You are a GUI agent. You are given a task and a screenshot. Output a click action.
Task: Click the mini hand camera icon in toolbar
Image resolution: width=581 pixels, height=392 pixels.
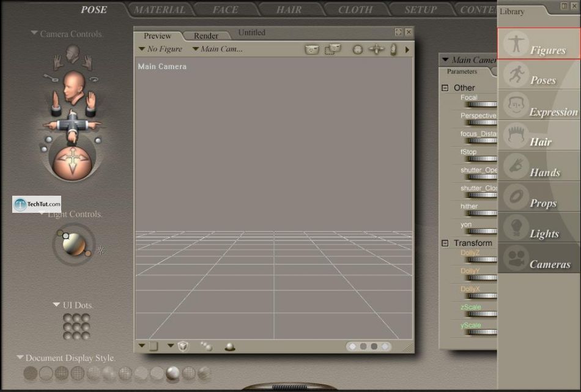[x=393, y=50]
